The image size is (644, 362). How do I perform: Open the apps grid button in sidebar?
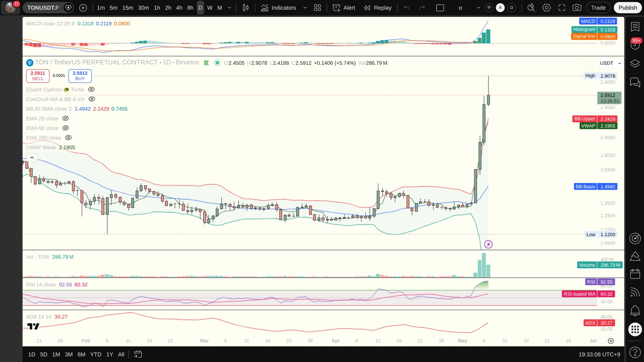point(635,329)
